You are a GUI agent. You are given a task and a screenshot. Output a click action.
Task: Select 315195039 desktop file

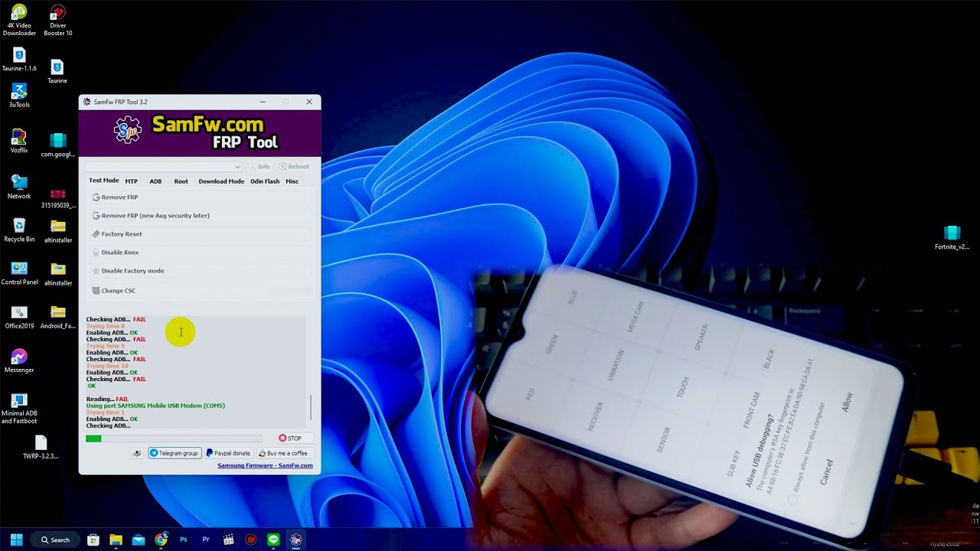point(57,198)
